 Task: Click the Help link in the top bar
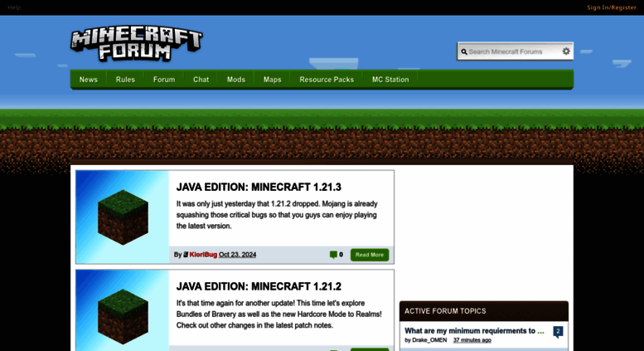coord(14,7)
